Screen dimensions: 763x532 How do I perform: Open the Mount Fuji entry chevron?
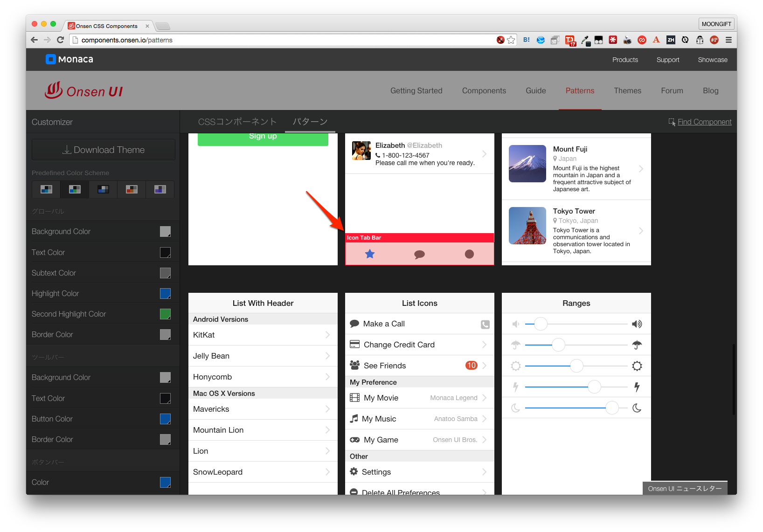(641, 169)
